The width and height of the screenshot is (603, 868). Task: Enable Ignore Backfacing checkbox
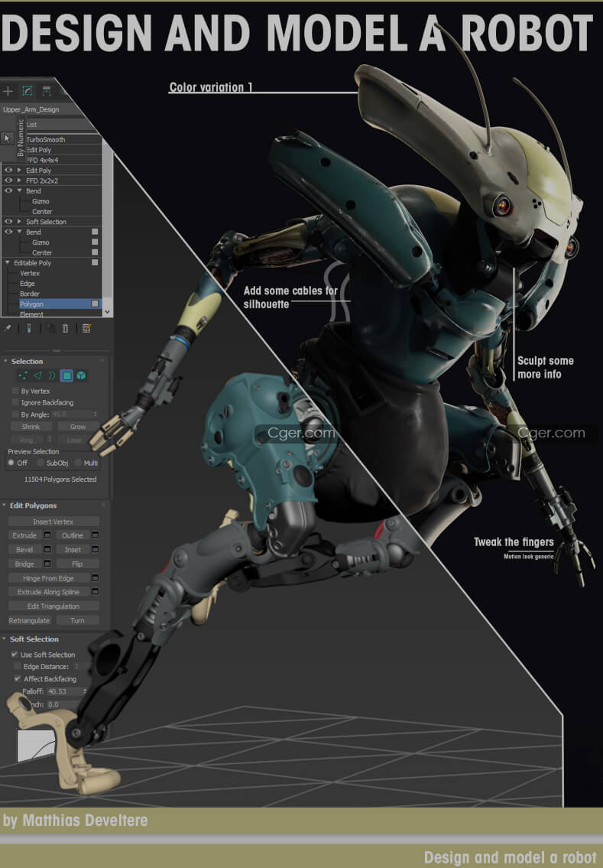15,402
